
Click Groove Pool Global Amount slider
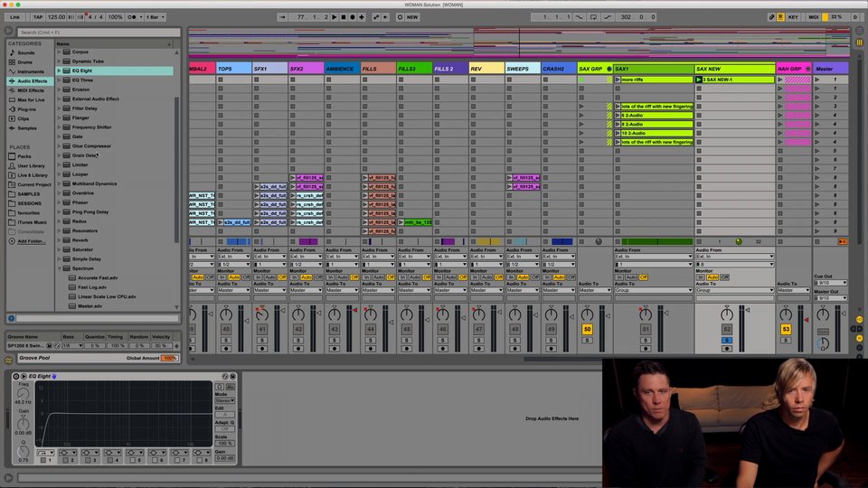coord(170,358)
